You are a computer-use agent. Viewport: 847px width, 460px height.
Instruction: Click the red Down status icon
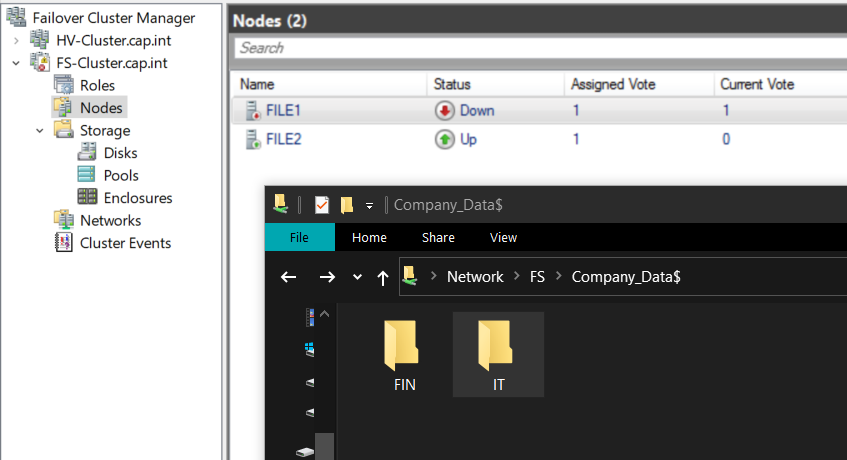pyautogui.click(x=443, y=110)
